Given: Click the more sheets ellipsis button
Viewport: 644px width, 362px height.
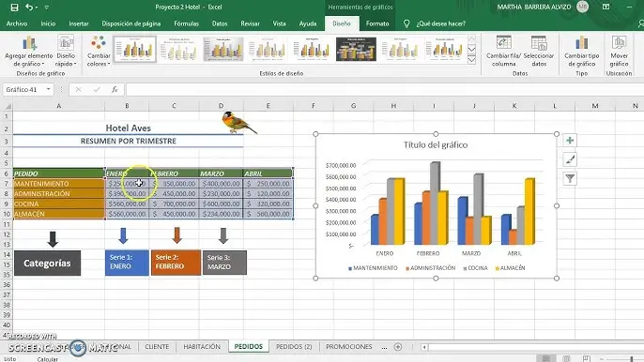Looking at the screenshot, I should 384,347.
